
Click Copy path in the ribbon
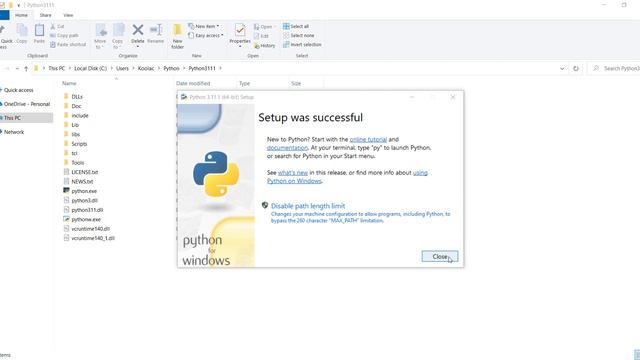64,36
